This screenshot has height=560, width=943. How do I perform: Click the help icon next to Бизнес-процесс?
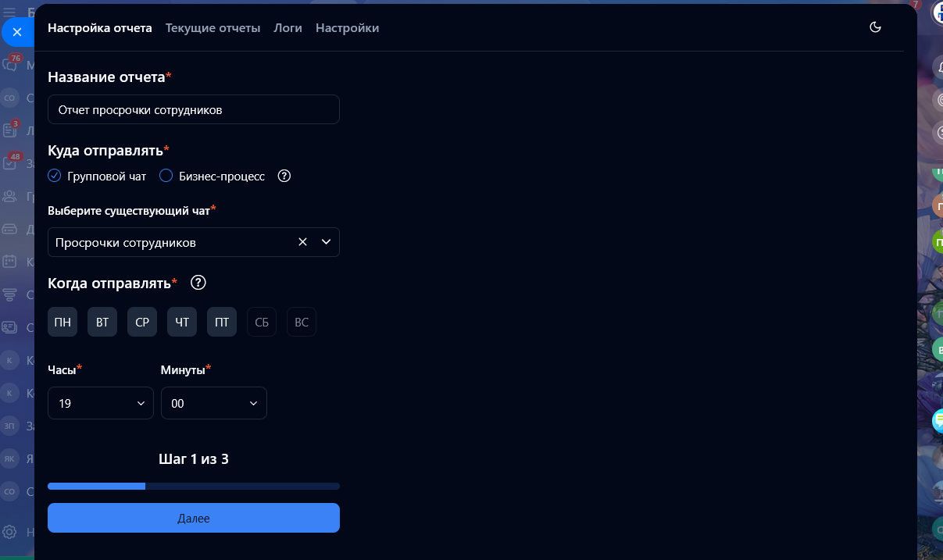(x=284, y=176)
